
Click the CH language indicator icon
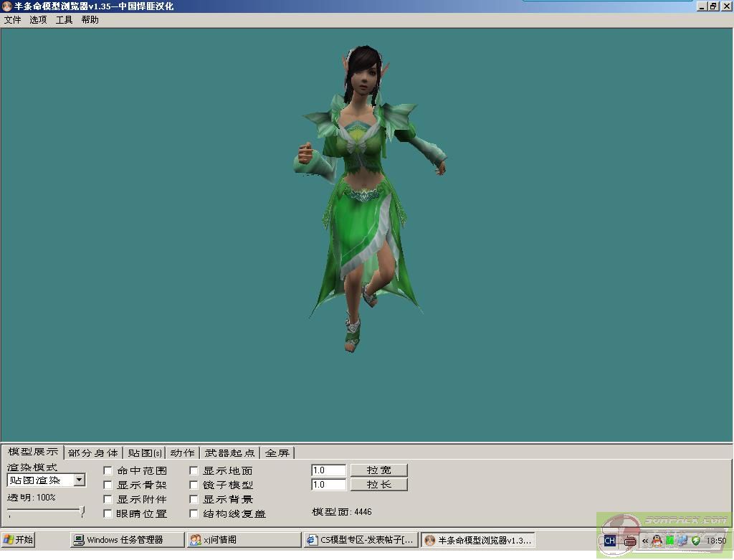pyautogui.click(x=609, y=541)
